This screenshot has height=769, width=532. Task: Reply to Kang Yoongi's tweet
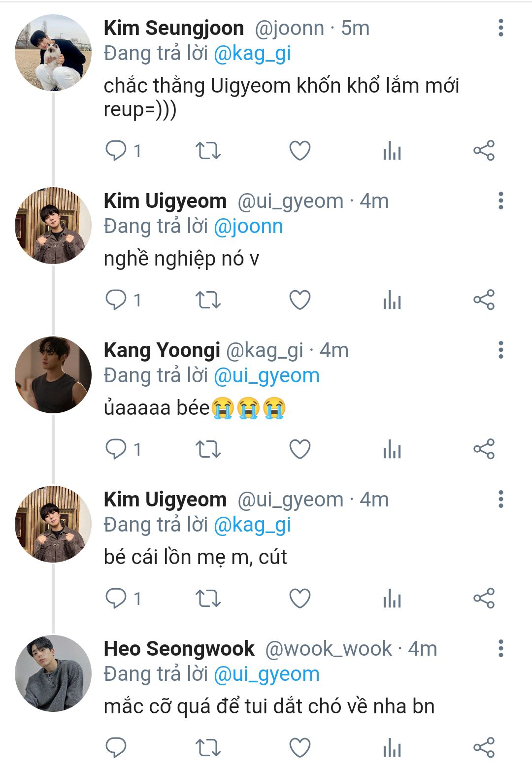point(116,449)
